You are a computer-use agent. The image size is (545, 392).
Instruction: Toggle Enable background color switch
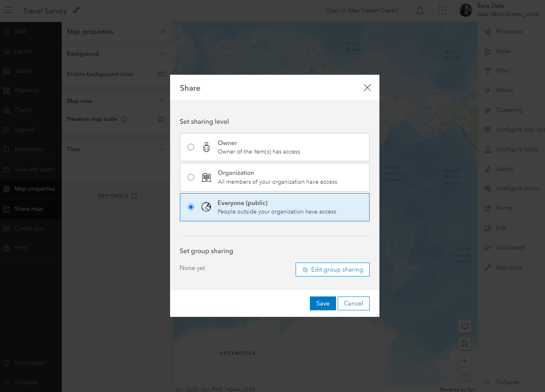tap(162, 74)
